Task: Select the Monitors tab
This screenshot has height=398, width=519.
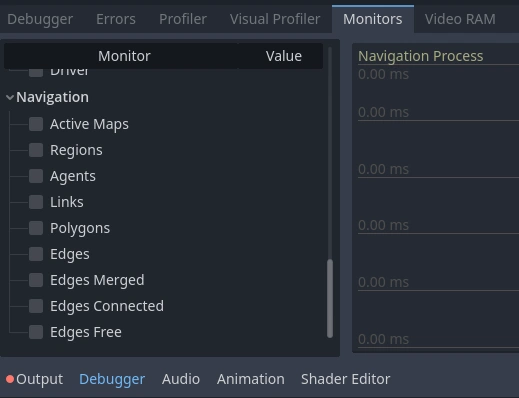Action: (x=373, y=19)
